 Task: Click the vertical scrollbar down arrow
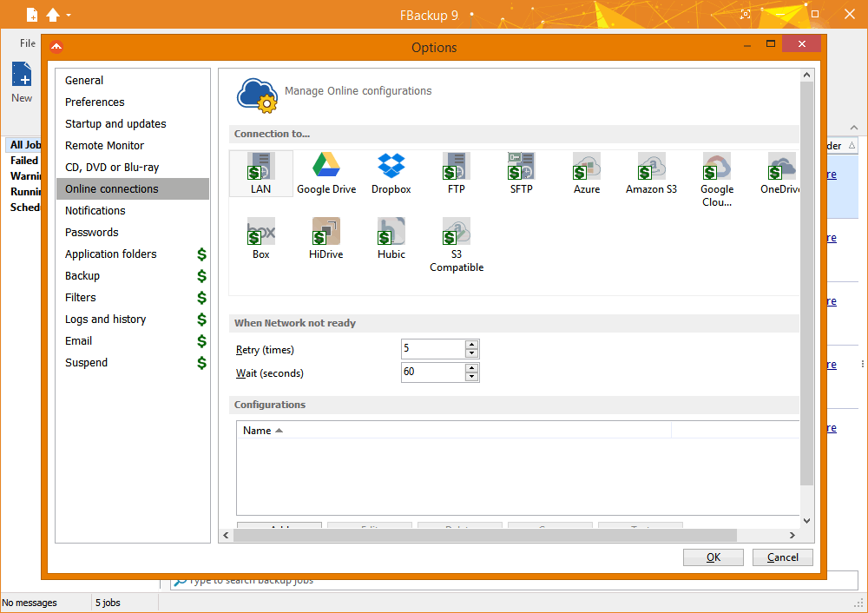806,520
